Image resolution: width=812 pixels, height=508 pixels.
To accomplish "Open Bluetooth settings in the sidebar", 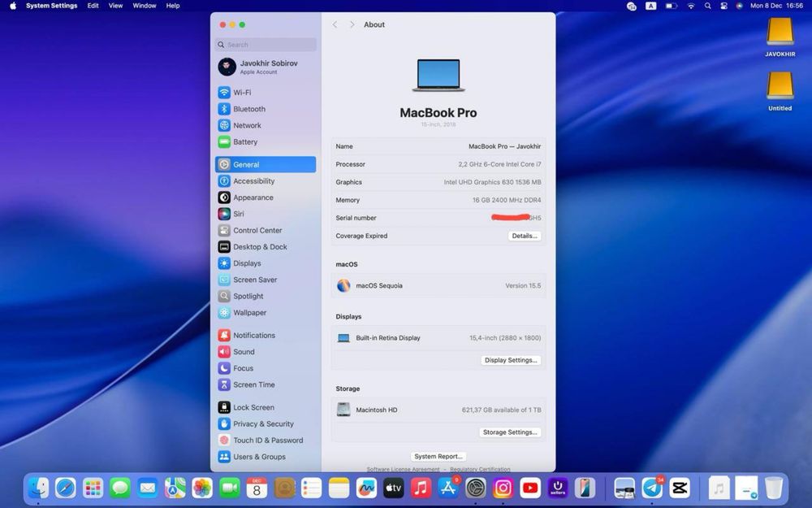I will 266,109.
